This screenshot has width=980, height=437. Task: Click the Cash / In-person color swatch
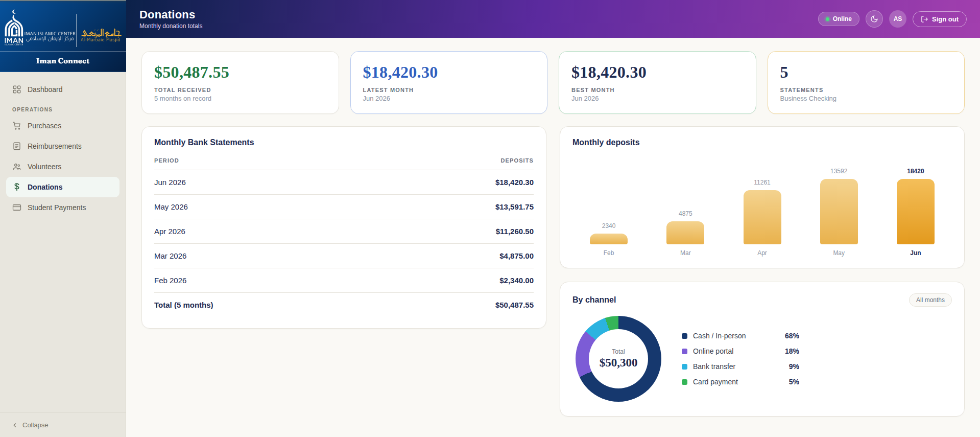tap(685, 336)
